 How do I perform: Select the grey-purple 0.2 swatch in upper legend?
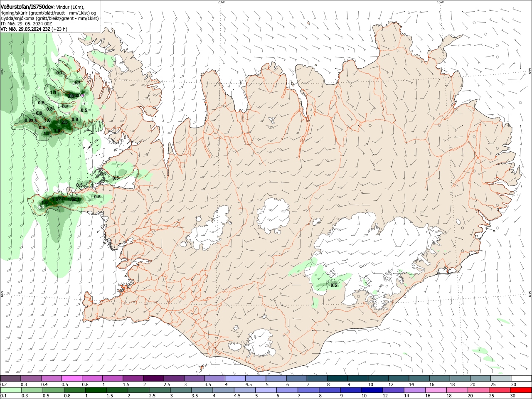10,378
